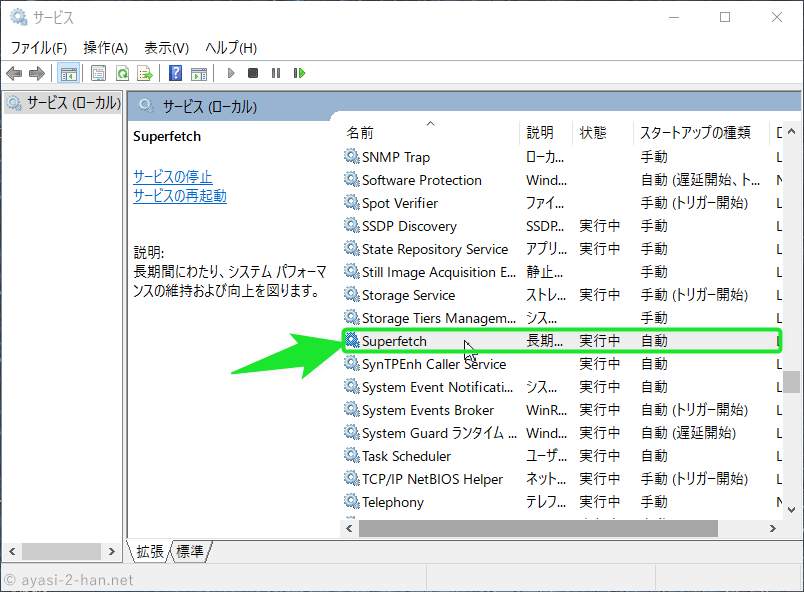Click the Export List toolbar icon

point(145,73)
